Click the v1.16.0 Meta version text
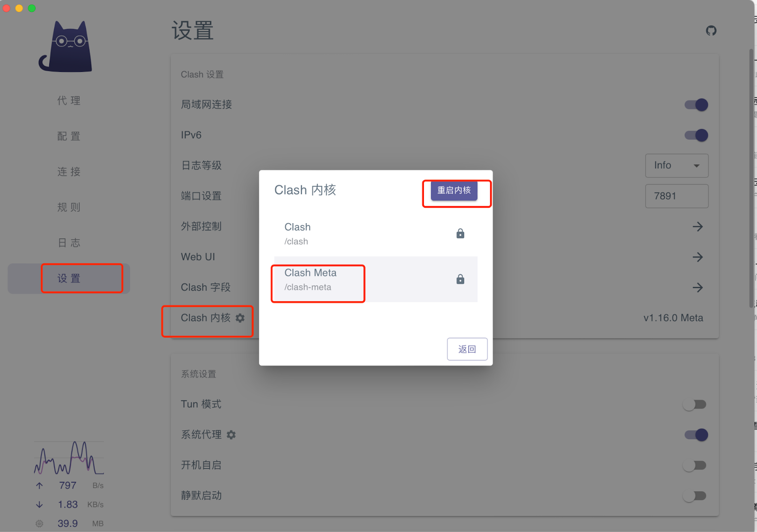The width and height of the screenshot is (757, 532). coord(673,318)
